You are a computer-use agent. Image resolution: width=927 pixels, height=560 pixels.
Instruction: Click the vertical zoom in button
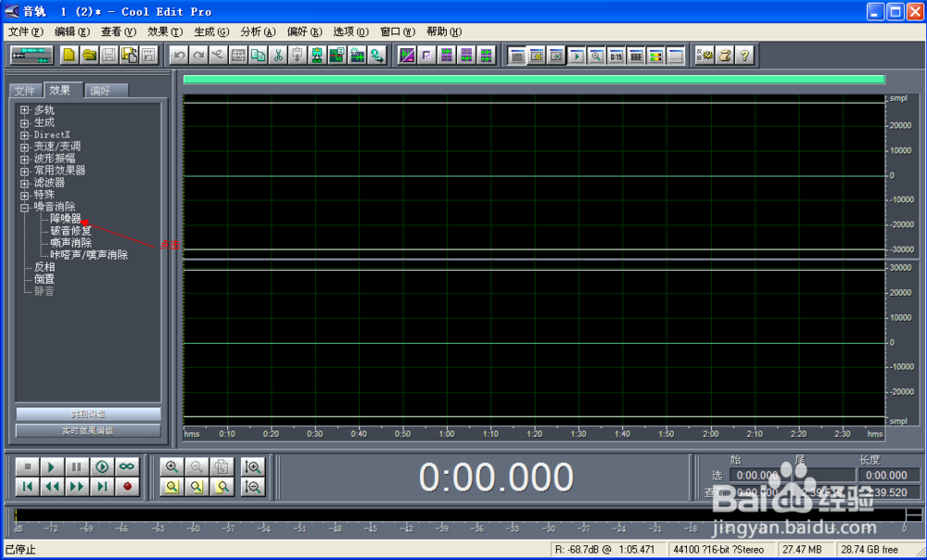click(252, 466)
